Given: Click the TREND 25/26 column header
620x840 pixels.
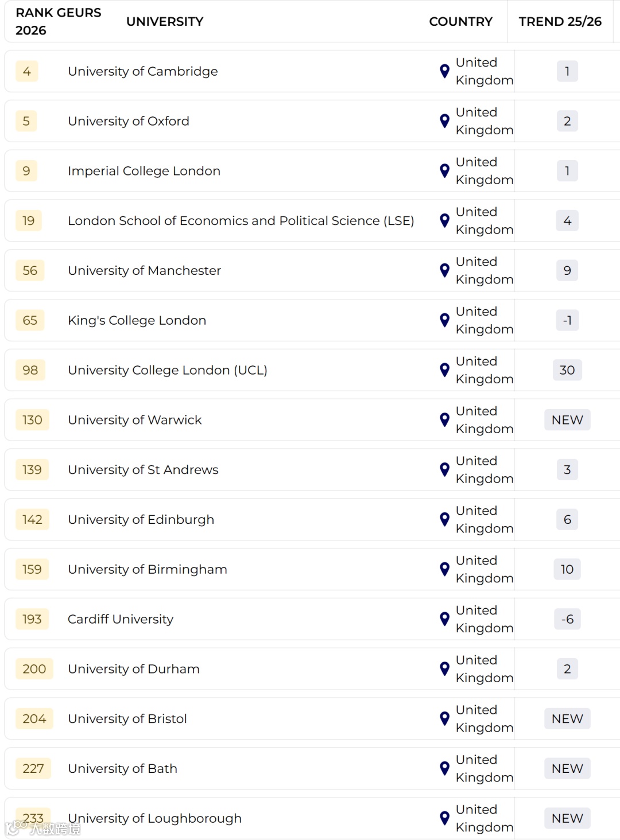Looking at the screenshot, I should [560, 21].
